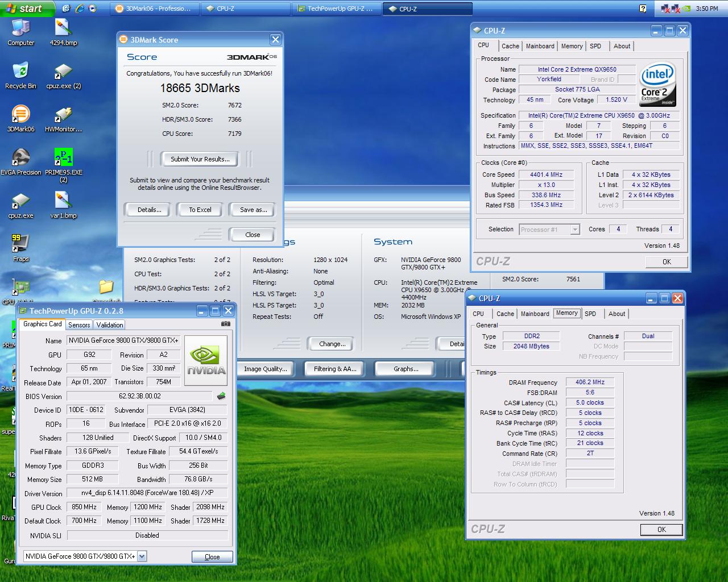
Task: Click the DRAM Frequency value 406.2 MHz
Action: point(590,383)
